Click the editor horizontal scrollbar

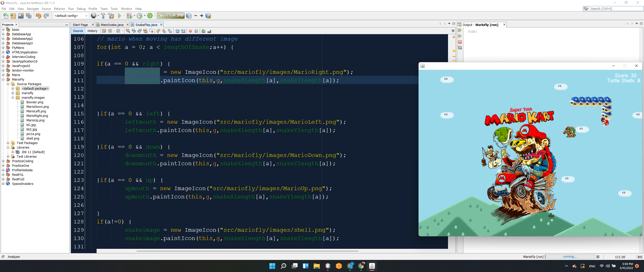point(247,251)
